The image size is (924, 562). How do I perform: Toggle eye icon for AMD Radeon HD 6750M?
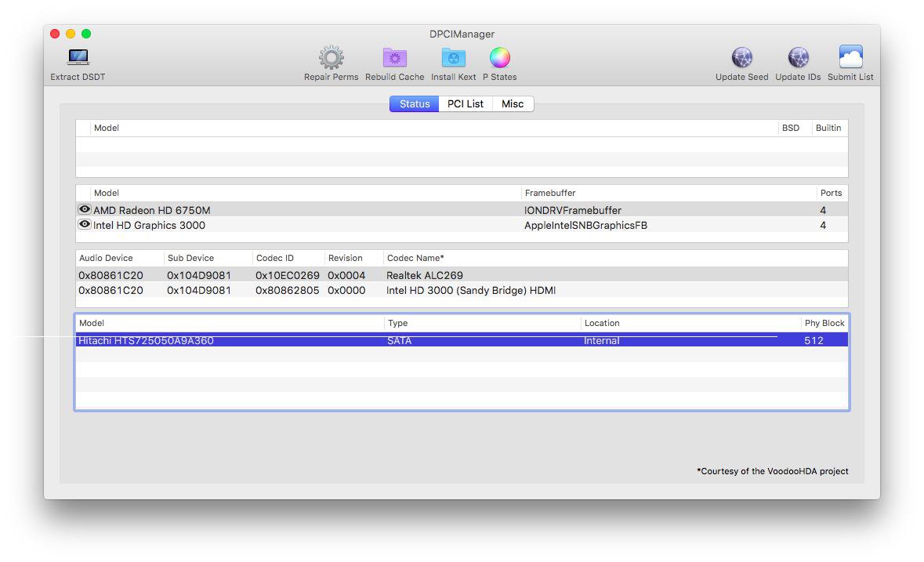[x=85, y=209]
